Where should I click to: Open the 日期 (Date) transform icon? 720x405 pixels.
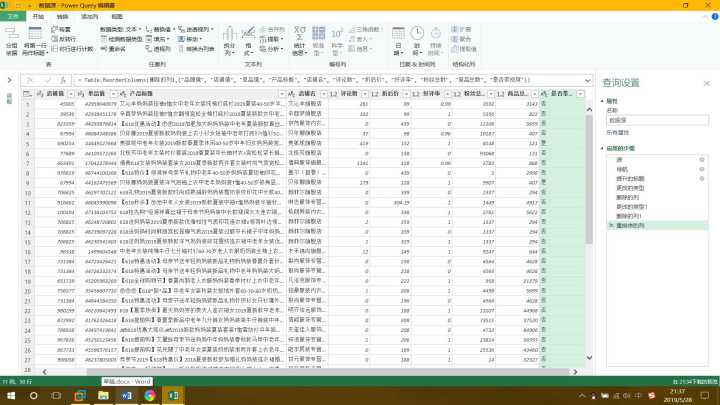tap(398, 43)
